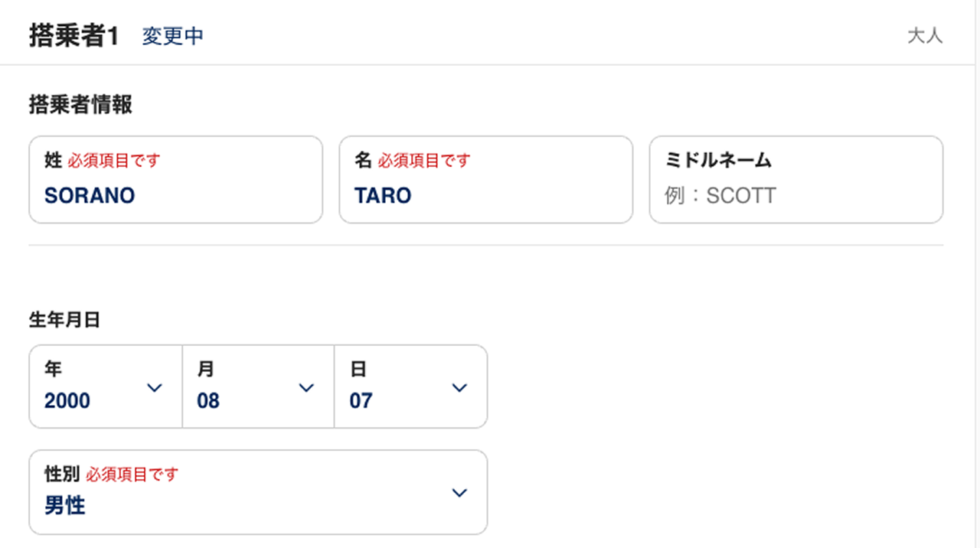Open the 年 dropdown showing 2000
The width and height of the screenshot is (980, 548).
(92, 387)
